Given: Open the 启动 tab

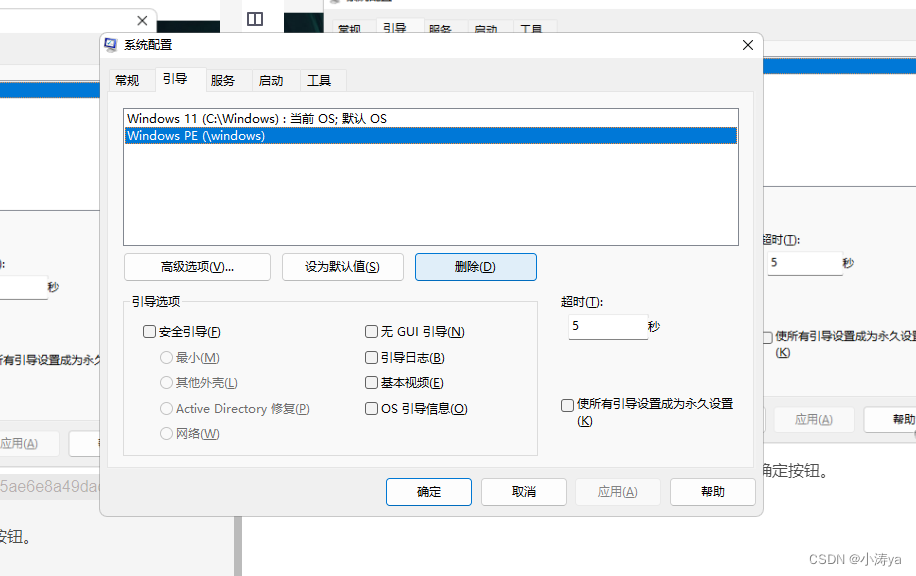Looking at the screenshot, I should tap(271, 81).
